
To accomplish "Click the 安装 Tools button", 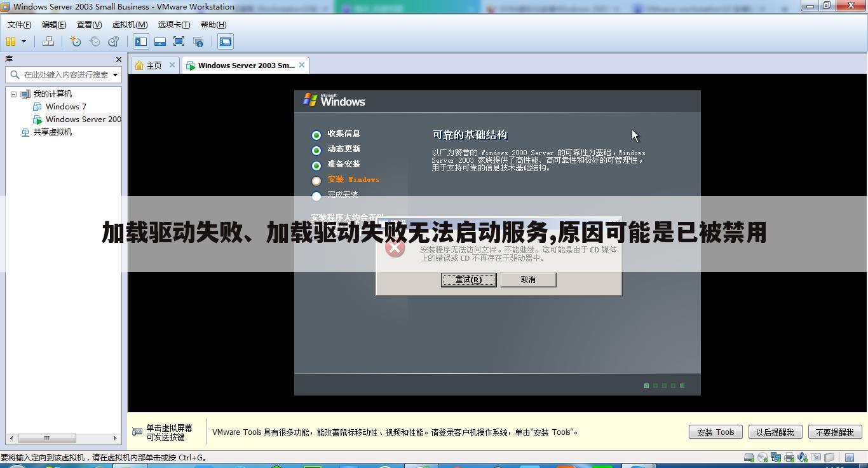I will (715, 432).
